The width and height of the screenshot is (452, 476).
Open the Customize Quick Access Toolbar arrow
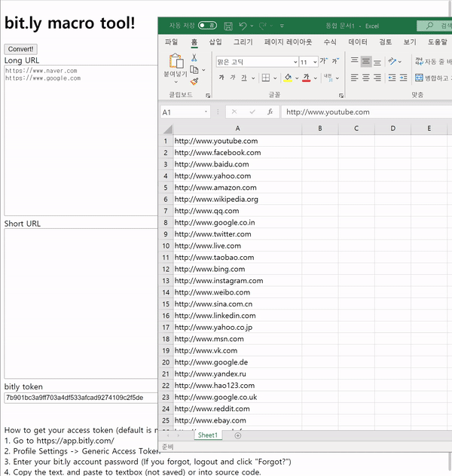(x=282, y=26)
